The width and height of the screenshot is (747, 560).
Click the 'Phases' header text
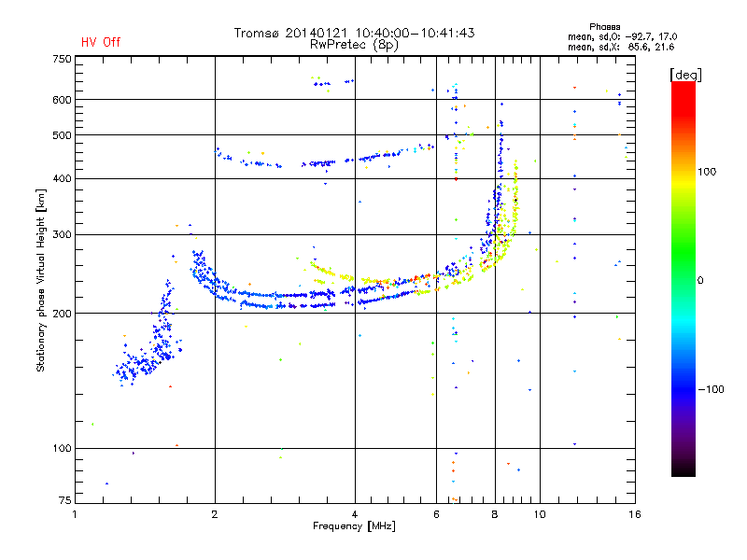[604, 27]
